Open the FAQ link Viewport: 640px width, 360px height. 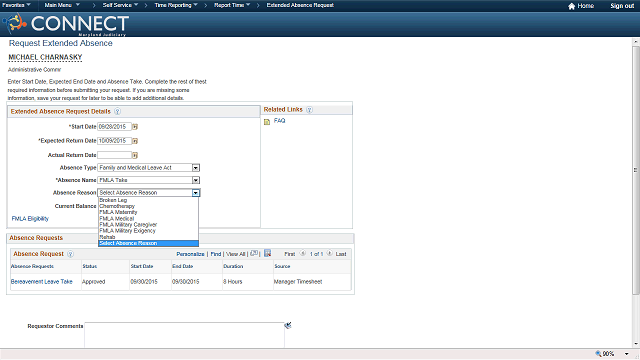click(280, 121)
